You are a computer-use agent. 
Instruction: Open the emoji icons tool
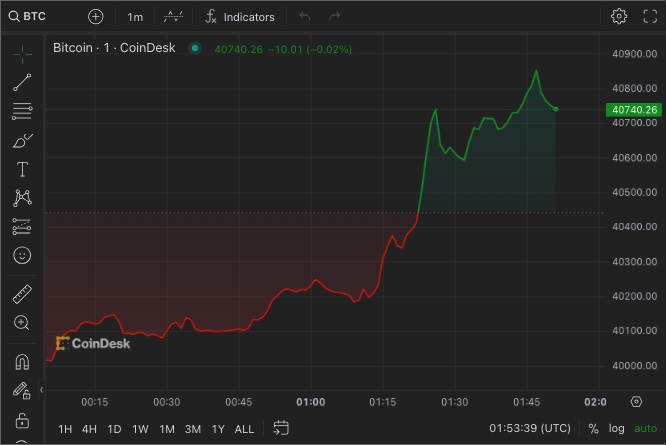(22, 255)
